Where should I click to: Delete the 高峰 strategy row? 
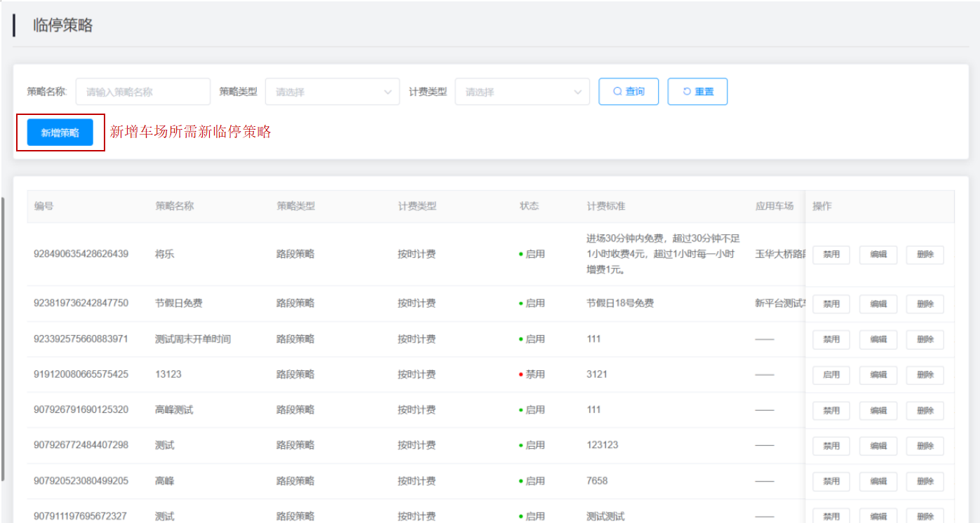[x=925, y=481]
